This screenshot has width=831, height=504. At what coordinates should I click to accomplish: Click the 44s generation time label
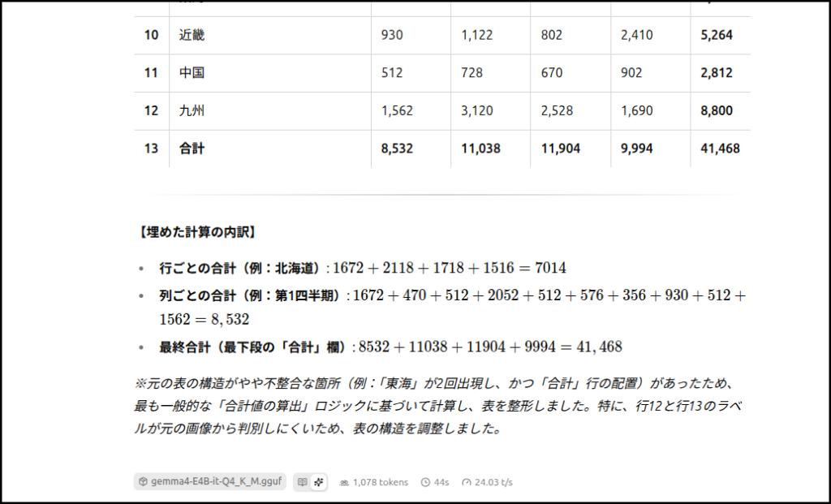(441, 482)
